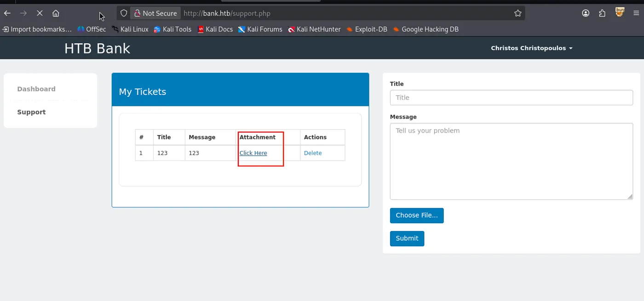
Task: Open Firefox account profile icon
Action: point(586,13)
